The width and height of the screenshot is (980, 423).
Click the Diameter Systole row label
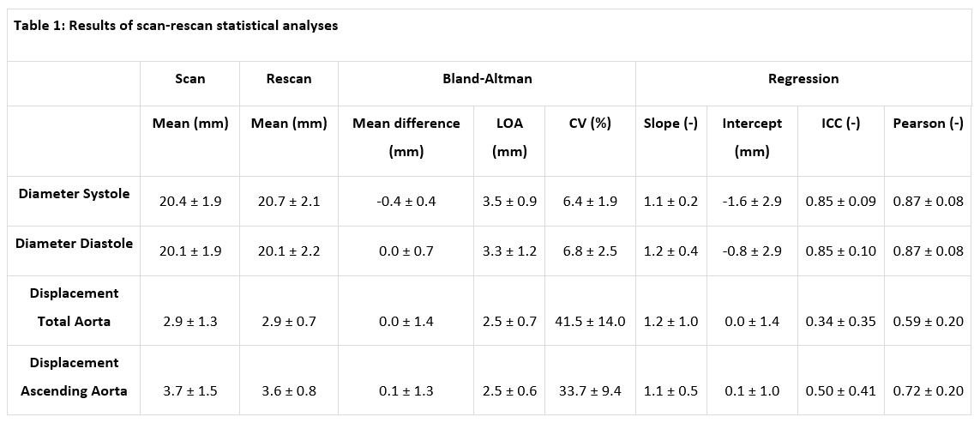(75, 194)
